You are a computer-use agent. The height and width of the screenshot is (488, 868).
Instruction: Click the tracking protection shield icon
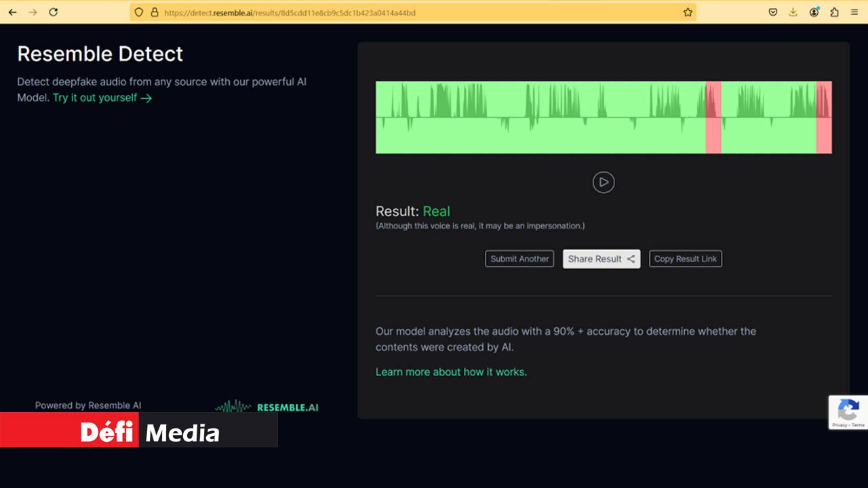point(139,12)
